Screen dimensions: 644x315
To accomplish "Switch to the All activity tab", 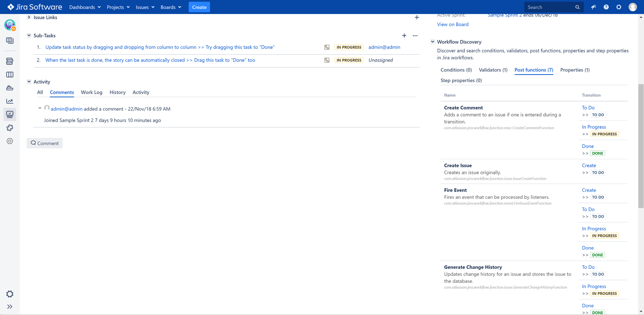I will tap(40, 92).
